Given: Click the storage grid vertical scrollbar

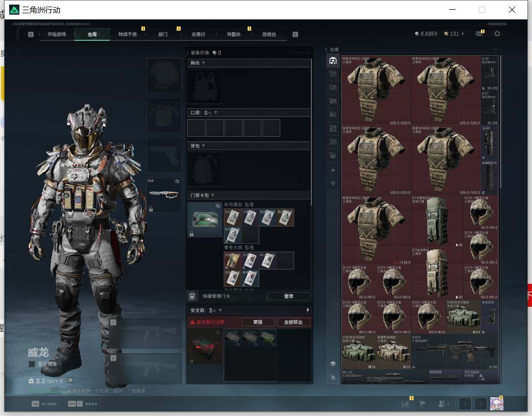Looking at the screenshot, I should point(500,121).
